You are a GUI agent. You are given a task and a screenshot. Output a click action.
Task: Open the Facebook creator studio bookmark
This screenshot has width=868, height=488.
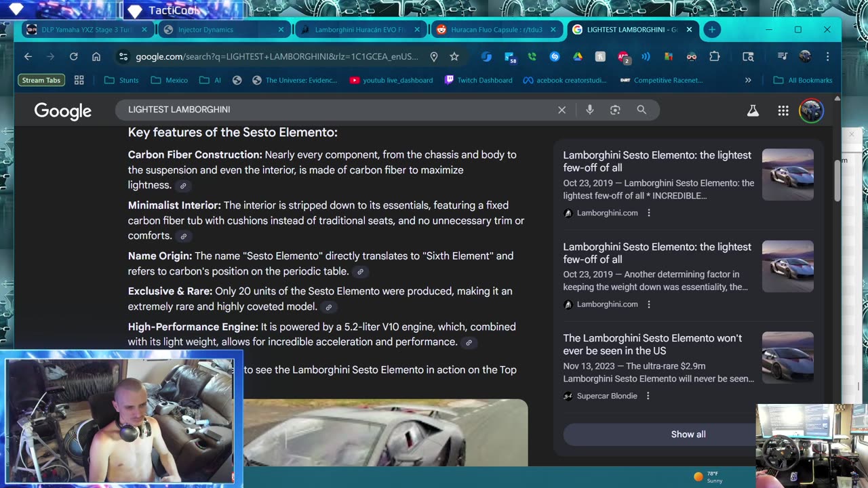coord(565,80)
